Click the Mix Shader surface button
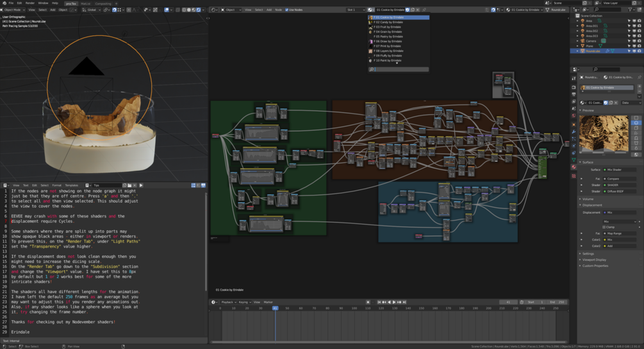Image resolution: width=644 pixels, height=349 pixels. point(618,169)
